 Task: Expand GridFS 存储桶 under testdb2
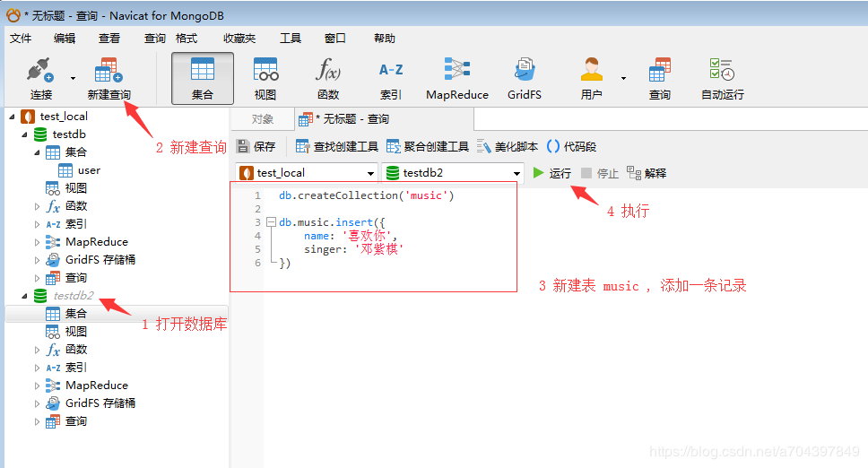37,403
